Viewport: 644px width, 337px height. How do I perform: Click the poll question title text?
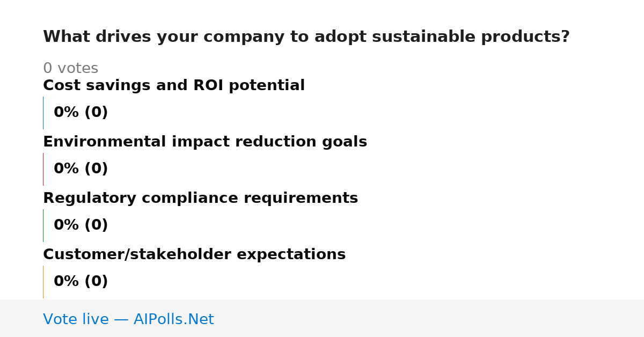(x=306, y=37)
